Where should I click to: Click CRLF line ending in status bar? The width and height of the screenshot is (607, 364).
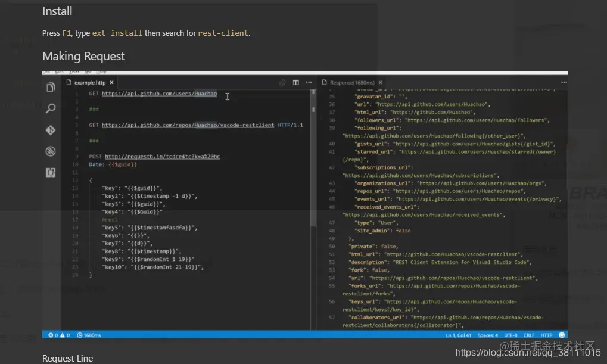[529, 335]
